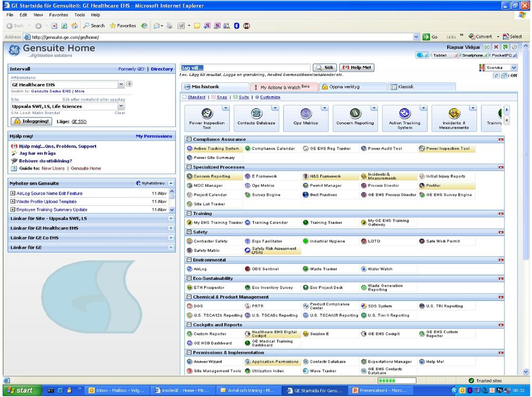
Task: Click the ETH Prospector icon
Action: [190, 287]
